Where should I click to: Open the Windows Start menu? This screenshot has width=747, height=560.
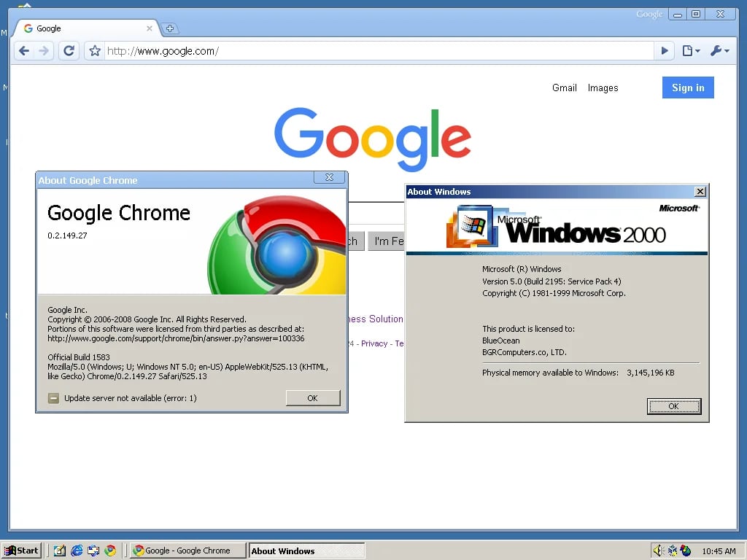coord(22,551)
